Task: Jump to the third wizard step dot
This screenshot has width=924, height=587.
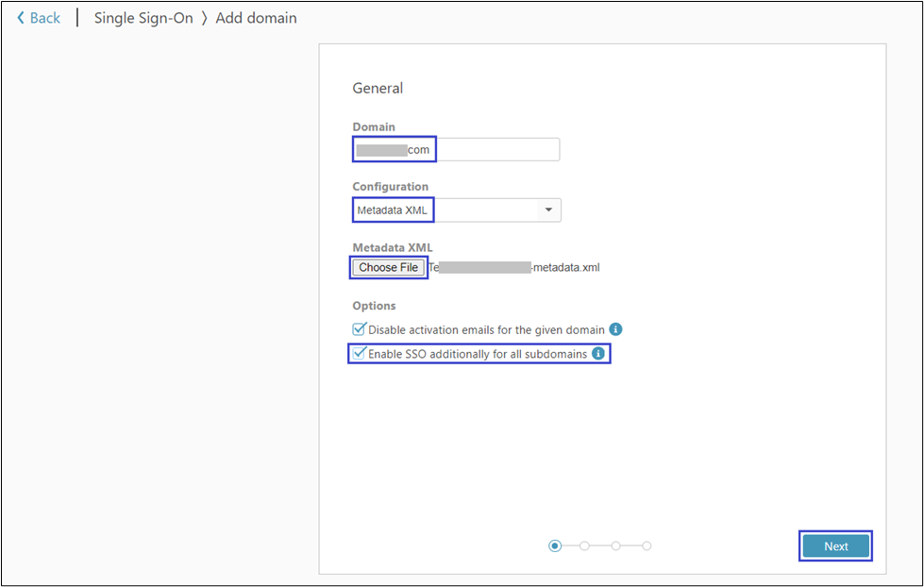Action: (x=615, y=545)
